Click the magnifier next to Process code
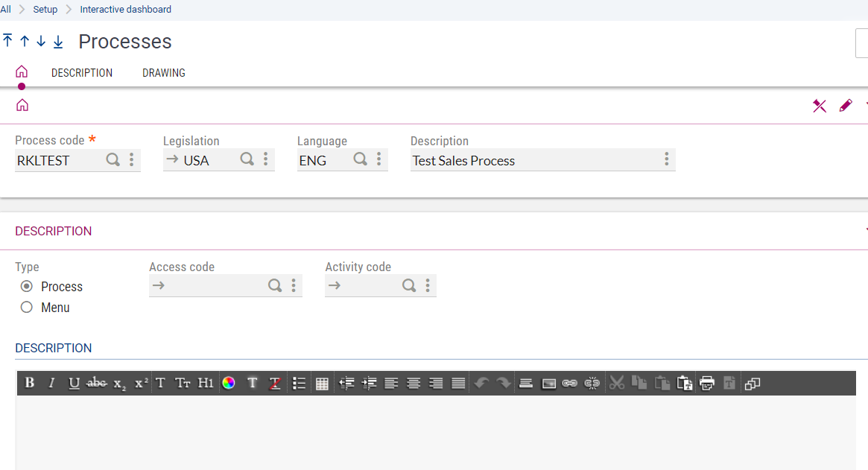868x470 pixels. tap(113, 159)
